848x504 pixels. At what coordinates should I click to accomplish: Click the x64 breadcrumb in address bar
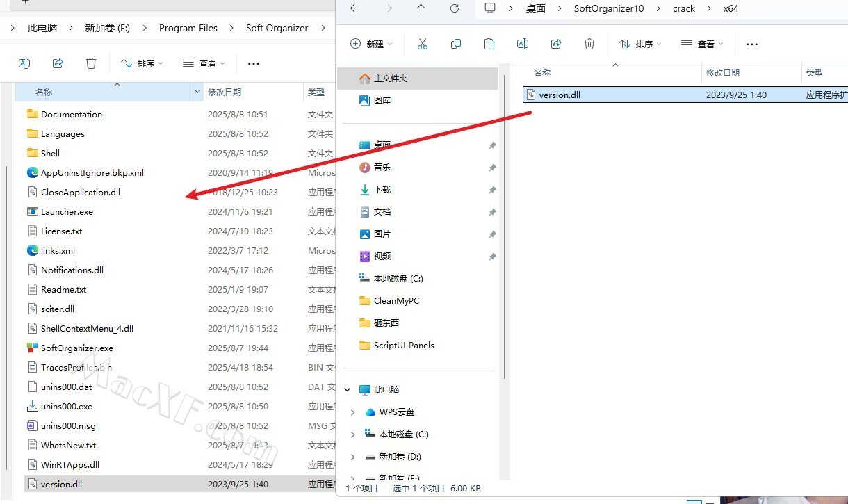point(731,8)
